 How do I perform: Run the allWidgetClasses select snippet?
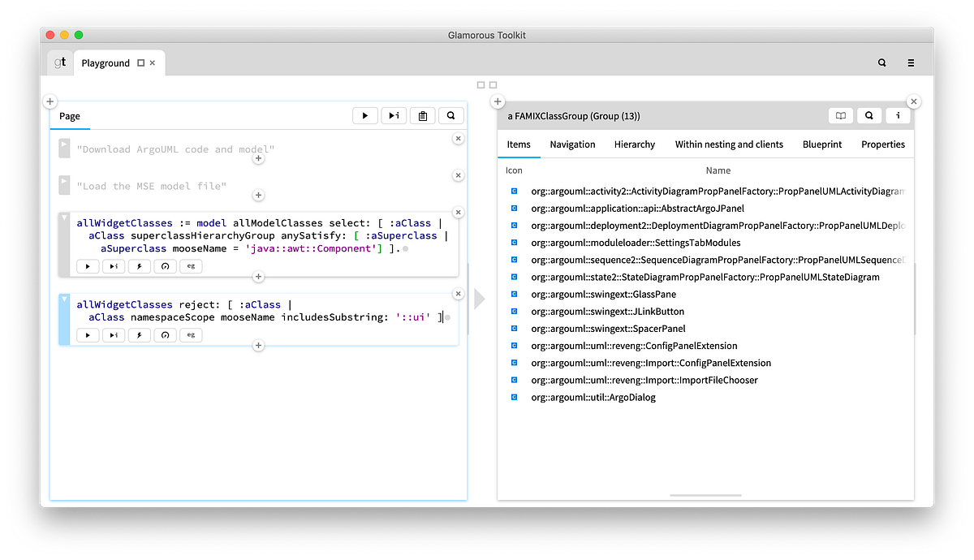[x=88, y=265]
